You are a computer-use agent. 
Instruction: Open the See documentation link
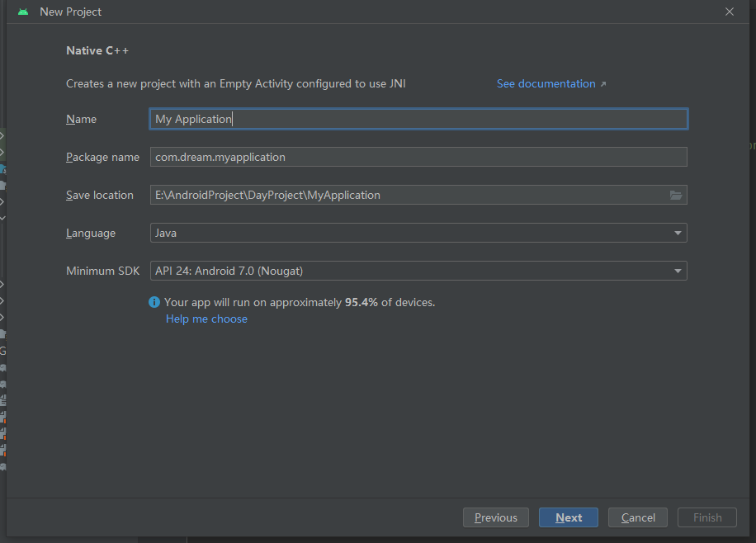[x=546, y=83]
